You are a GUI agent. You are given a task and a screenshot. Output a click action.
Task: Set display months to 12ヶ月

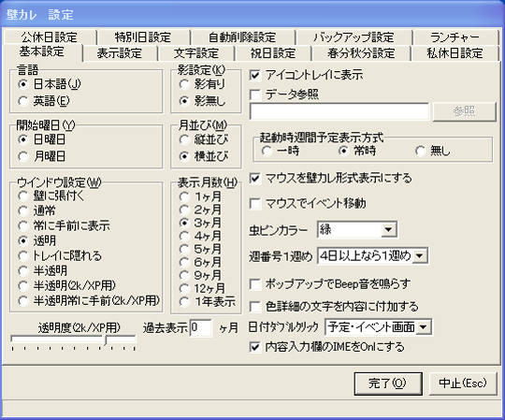[x=202, y=289]
